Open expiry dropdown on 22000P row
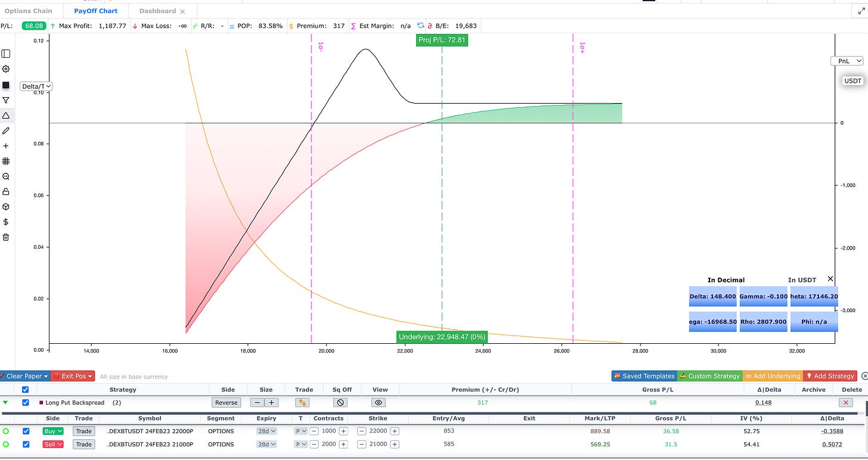This screenshot has height=460, width=868. tap(266, 431)
